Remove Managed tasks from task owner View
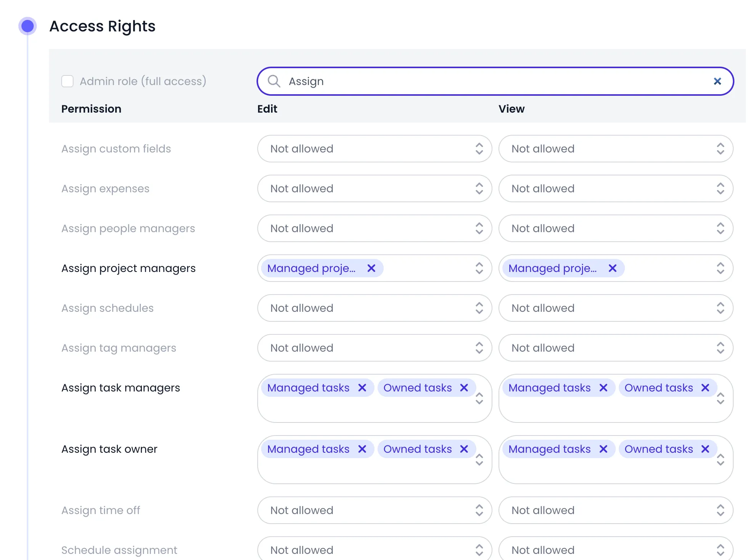752x560 pixels. tap(603, 449)
